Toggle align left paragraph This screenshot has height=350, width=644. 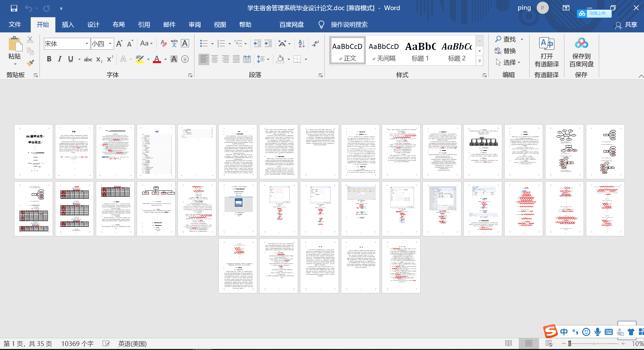204,59
